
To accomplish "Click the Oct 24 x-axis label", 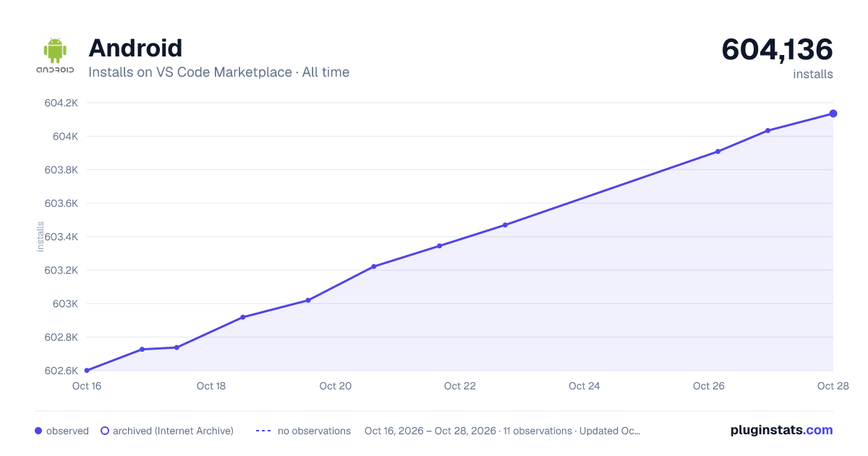I will (x=584, y=386).
